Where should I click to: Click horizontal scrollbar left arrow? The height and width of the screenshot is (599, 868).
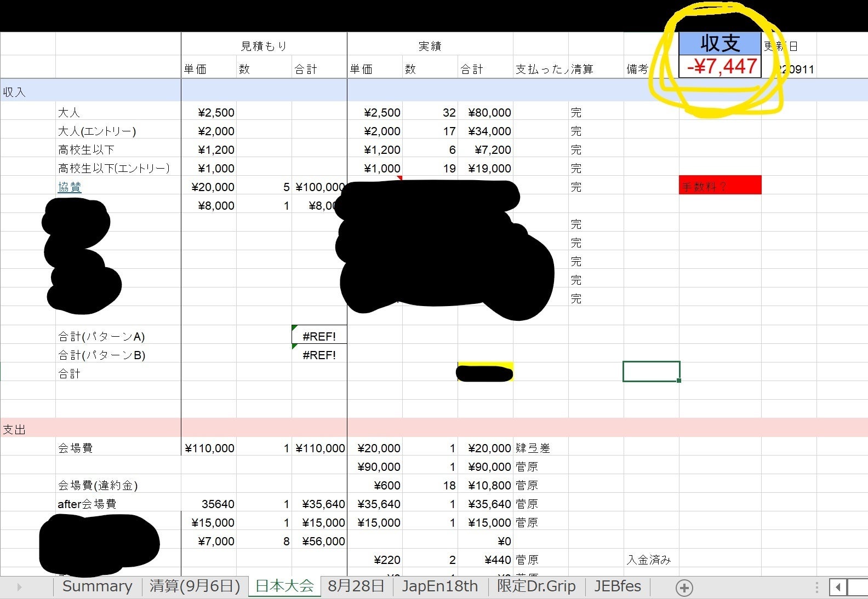[x=838, y=588]
